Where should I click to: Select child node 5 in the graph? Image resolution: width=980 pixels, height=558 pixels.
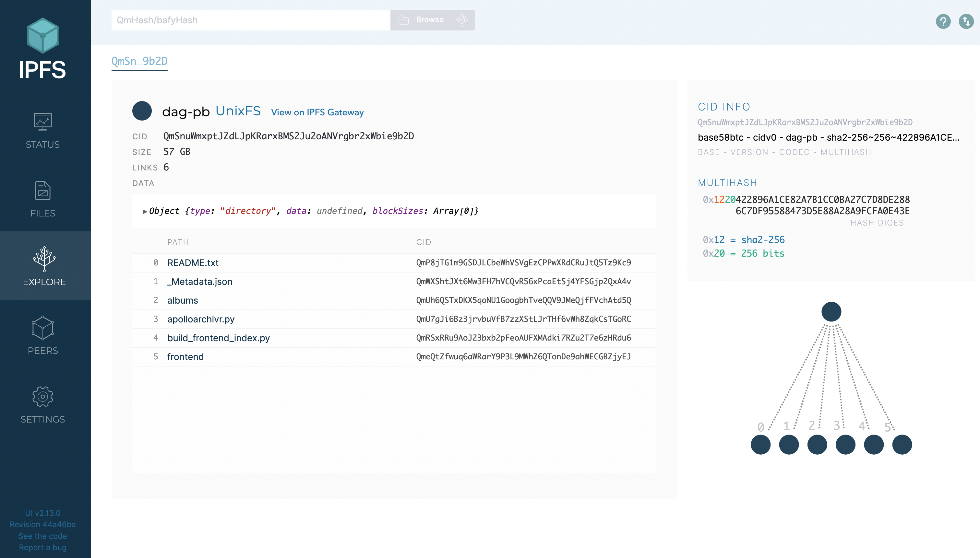(902, 445)
